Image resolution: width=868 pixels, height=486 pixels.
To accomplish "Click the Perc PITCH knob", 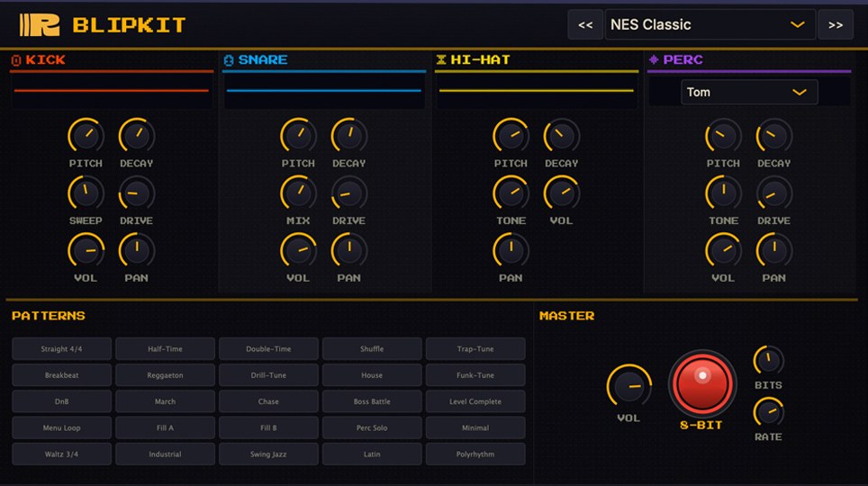I will point(723,136).
